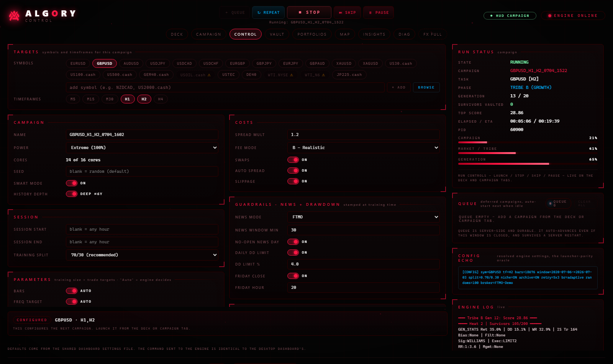The image size is (613, 364).
Task: Select the WTI_N6 symbol with warning icon
Action: click(x=315, y=75)
